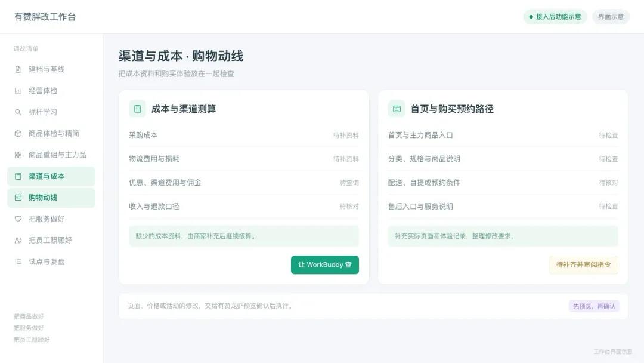Click the 首页与主力商品入口 row
The image size is (644, 363).
pyautogui.click(x=503, y=136)
